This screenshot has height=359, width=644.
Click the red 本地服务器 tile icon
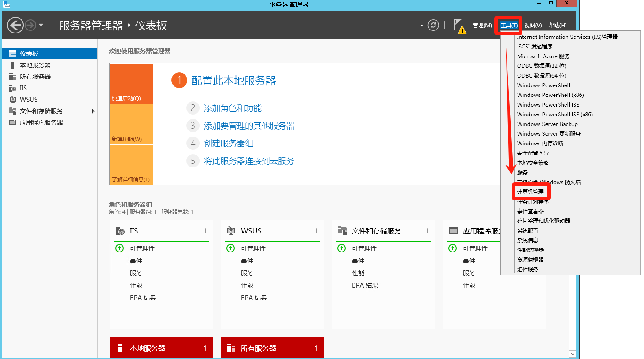(120, 348)
